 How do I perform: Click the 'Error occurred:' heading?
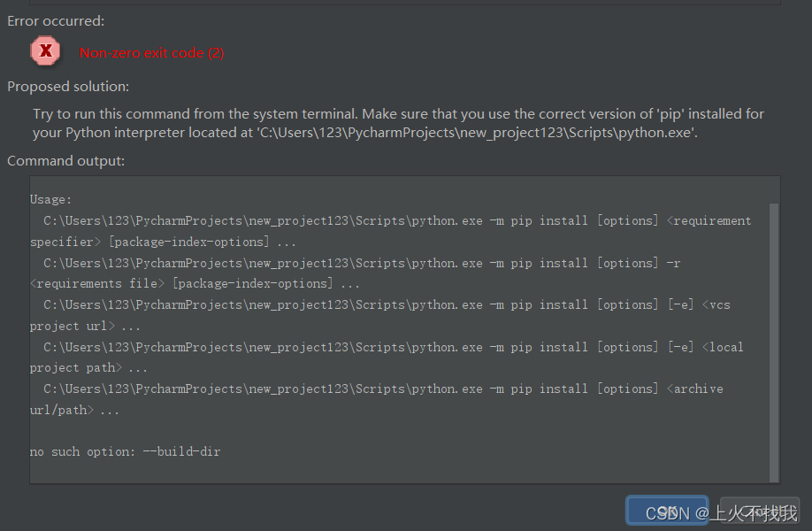point(55,20)
